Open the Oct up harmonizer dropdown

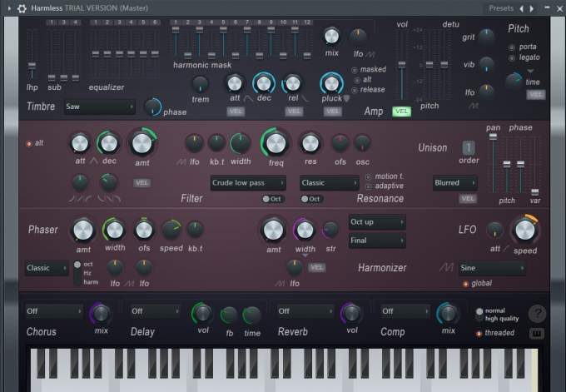(377, 222)
